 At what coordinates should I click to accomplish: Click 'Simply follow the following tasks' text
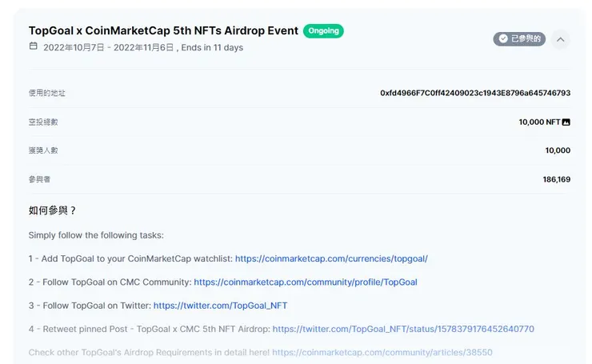tap(96, 235)
